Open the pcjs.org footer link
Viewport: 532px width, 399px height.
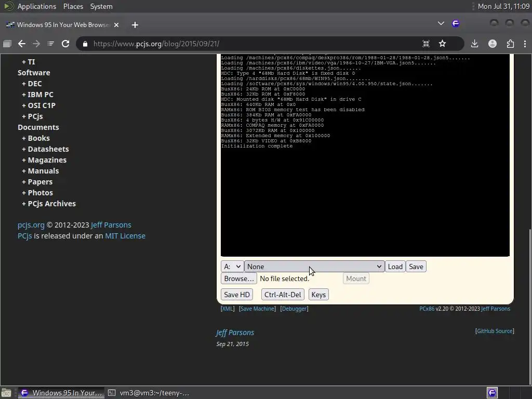[31, 225]
